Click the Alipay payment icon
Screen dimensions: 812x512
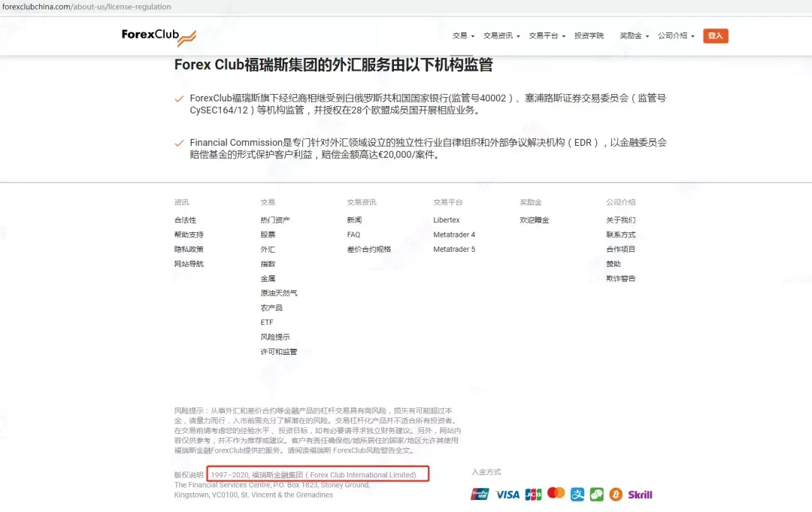(x=577, y=495)
